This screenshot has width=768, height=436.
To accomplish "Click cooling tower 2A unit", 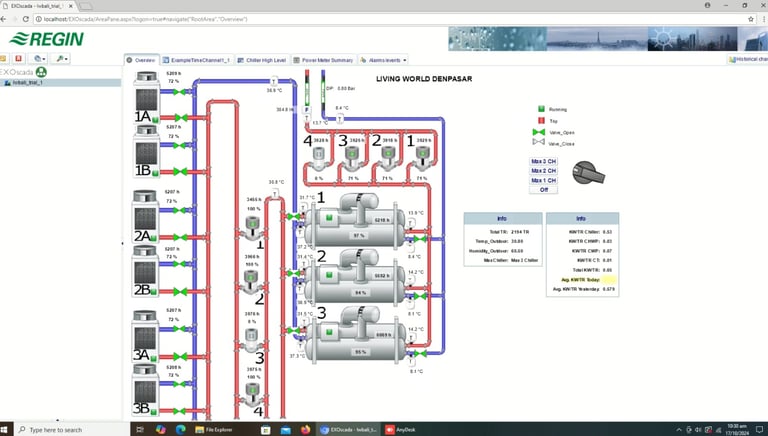I will 145,216.
